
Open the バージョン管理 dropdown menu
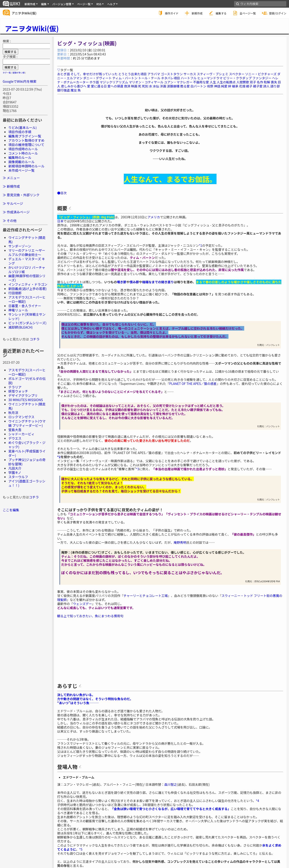[63, 4]
